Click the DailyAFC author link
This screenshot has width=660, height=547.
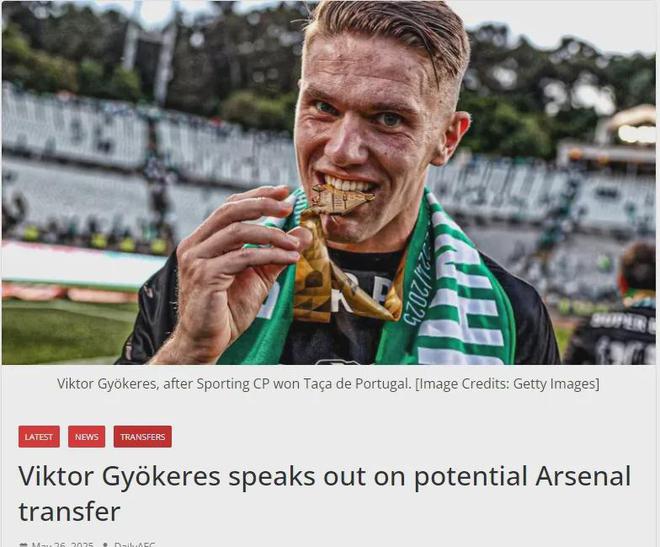[x=135, y=544]
